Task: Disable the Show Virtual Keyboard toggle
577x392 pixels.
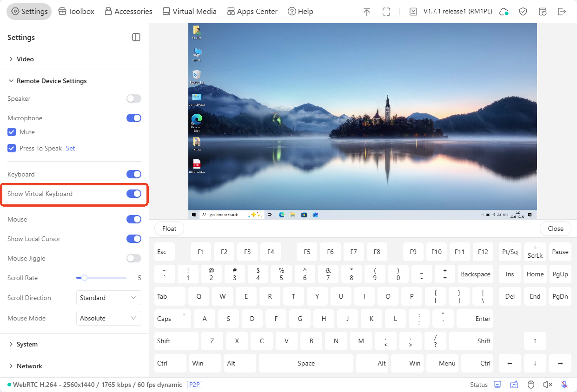Action: tap(133, 194)
